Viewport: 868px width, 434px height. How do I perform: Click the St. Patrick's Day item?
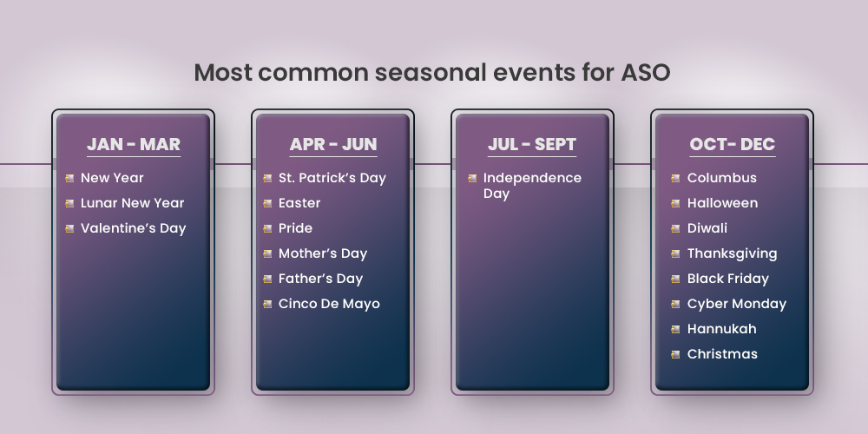[332, 178]
